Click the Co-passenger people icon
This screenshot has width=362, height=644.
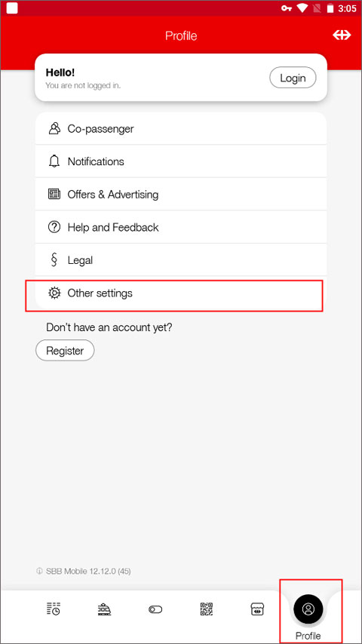coord(54,128)
